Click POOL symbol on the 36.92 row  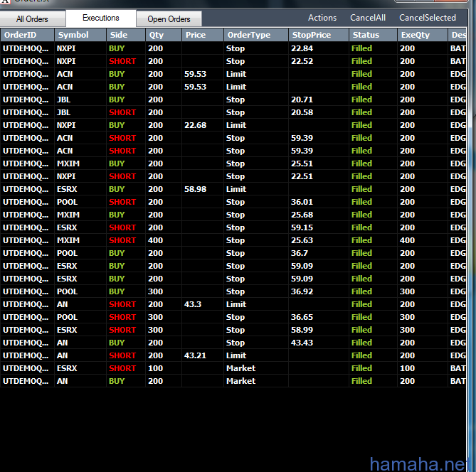pyautogui.click(x=80, y=291)
